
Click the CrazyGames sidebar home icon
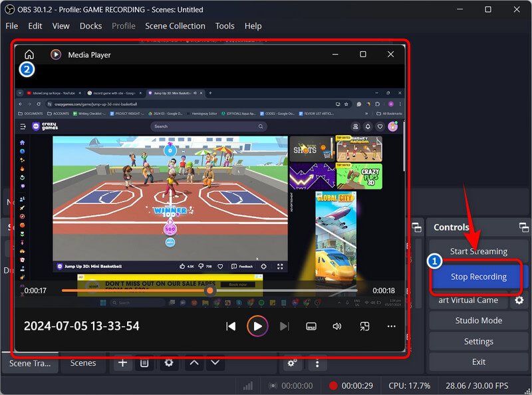pos(22,142)
